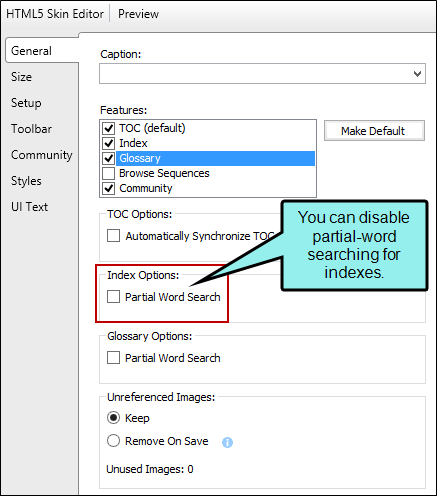Image resolution: width=437 pixels, height=496 pixels.
Task: Open the Size tab in the sidebar
Action: pyautogui.click(x=21, y=77)
